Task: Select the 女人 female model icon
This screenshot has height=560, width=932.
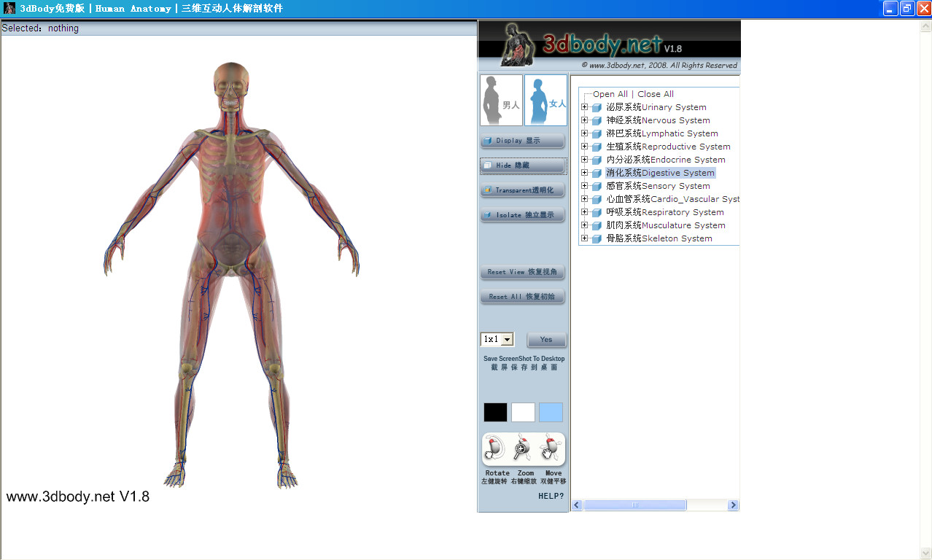Action: click(545, 99)
